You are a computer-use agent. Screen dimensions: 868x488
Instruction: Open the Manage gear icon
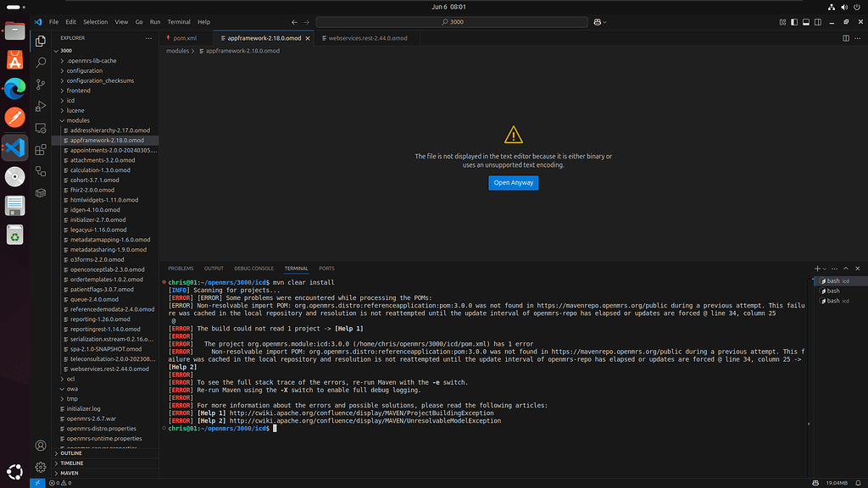coord(41,467)
